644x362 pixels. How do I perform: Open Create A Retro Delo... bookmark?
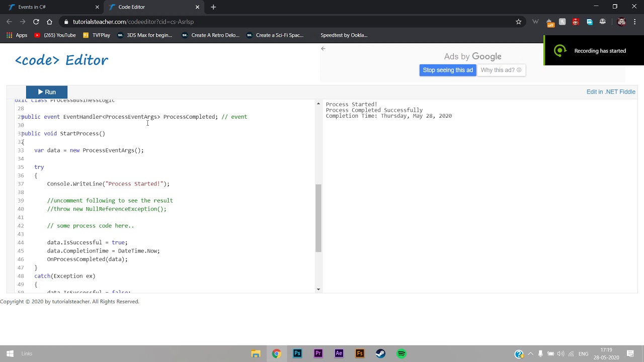coord(211,35)
